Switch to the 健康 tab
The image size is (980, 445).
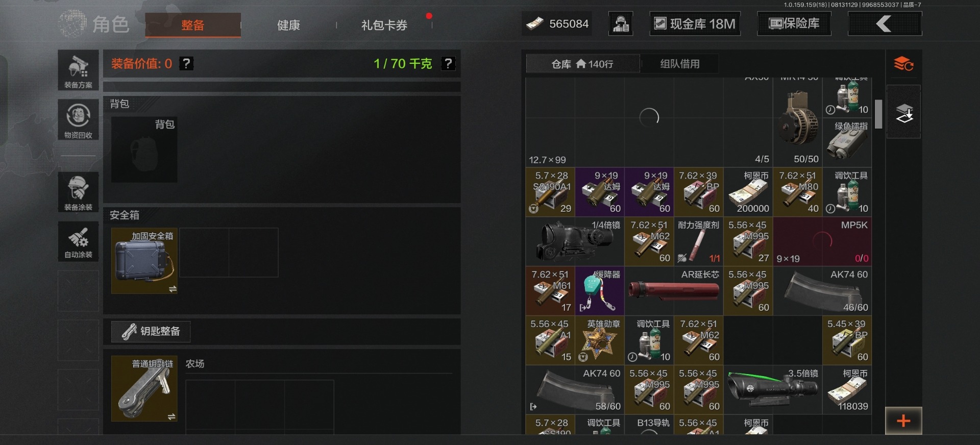coord(288,25)
